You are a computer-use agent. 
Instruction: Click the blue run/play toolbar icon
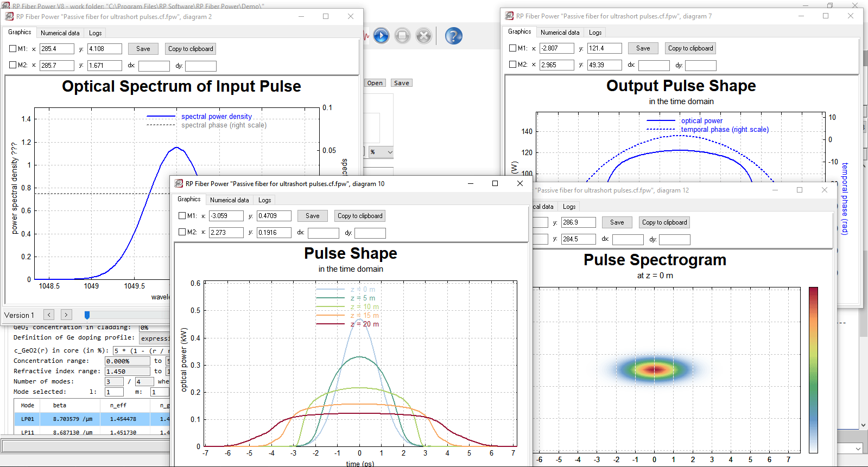pos(381,36)
